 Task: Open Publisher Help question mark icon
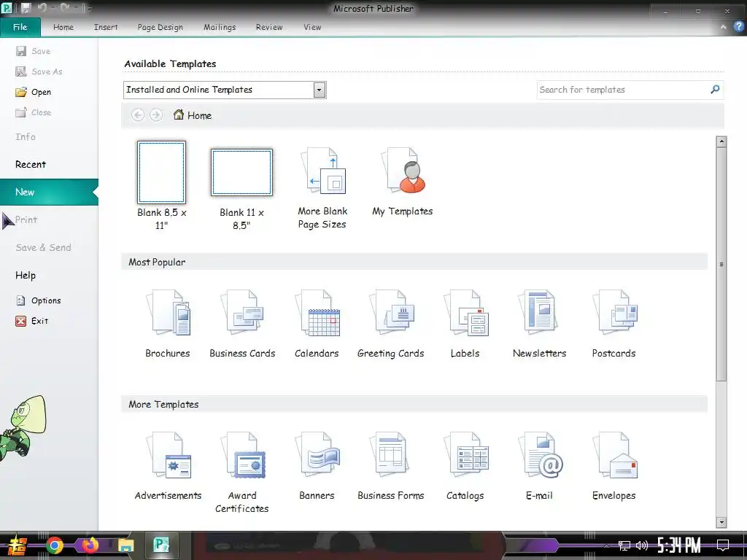click(x=738, y=27)
